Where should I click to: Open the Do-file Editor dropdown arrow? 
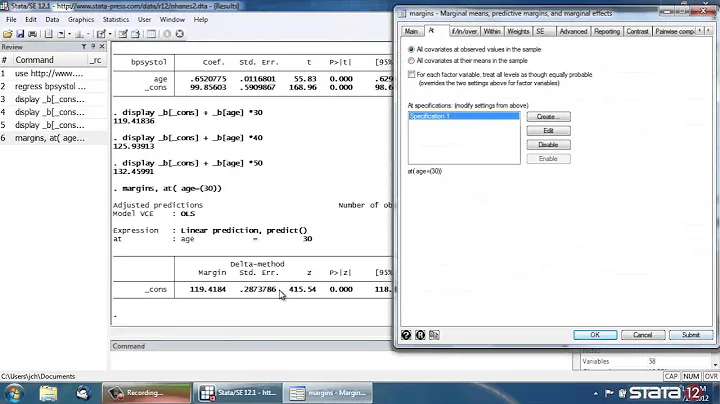pyautogui.click(x=110, y=34)
